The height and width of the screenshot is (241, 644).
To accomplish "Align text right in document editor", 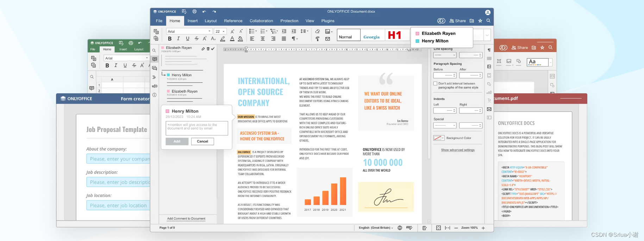I will tap(273, 39).
